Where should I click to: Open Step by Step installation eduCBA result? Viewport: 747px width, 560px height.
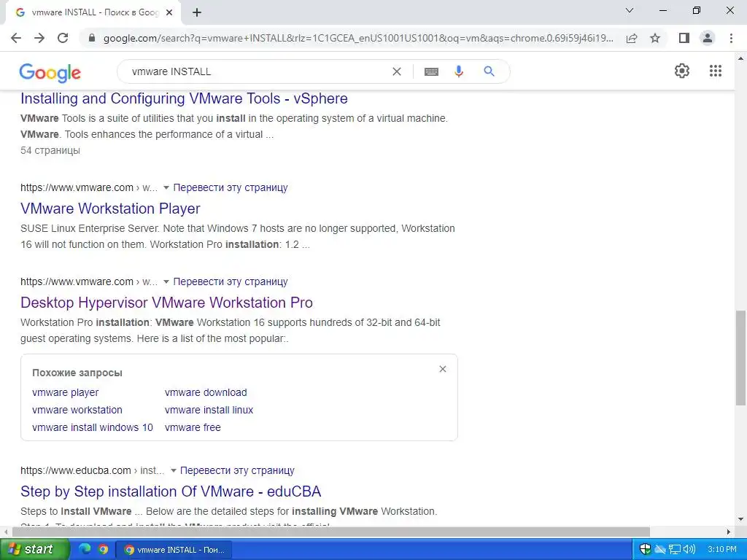coord(171,491)
